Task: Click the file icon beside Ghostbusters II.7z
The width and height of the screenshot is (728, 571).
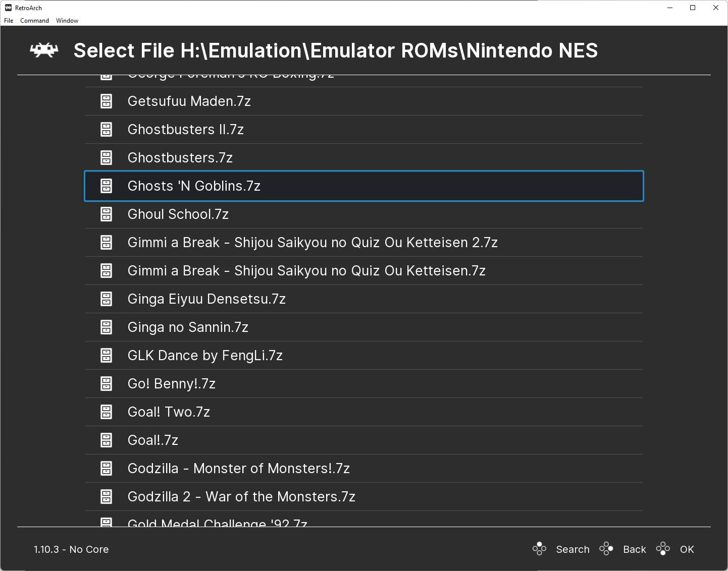Action: tap(106, 129)
